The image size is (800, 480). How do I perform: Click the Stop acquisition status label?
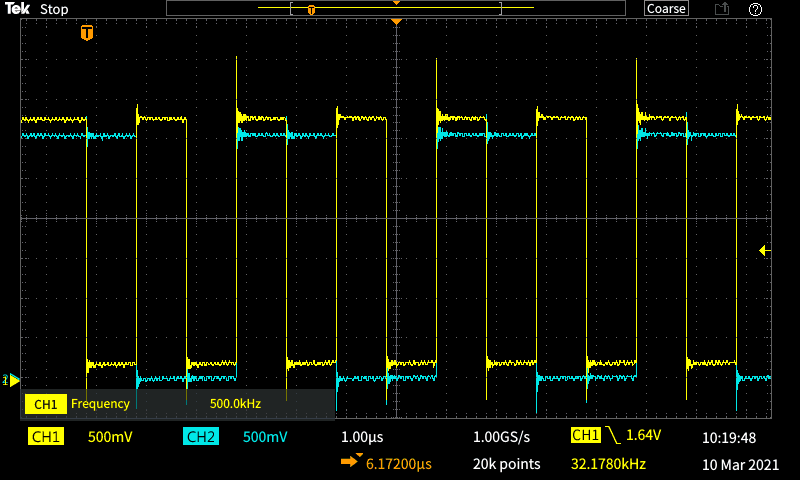click(54, 9)
